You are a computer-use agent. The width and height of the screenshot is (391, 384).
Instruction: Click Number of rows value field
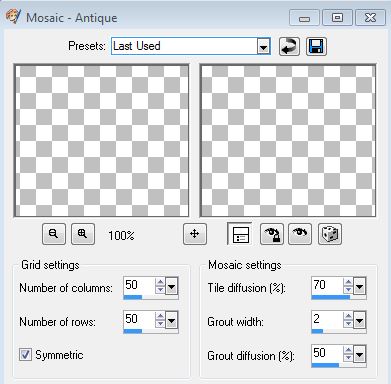[x=139, y=319]
